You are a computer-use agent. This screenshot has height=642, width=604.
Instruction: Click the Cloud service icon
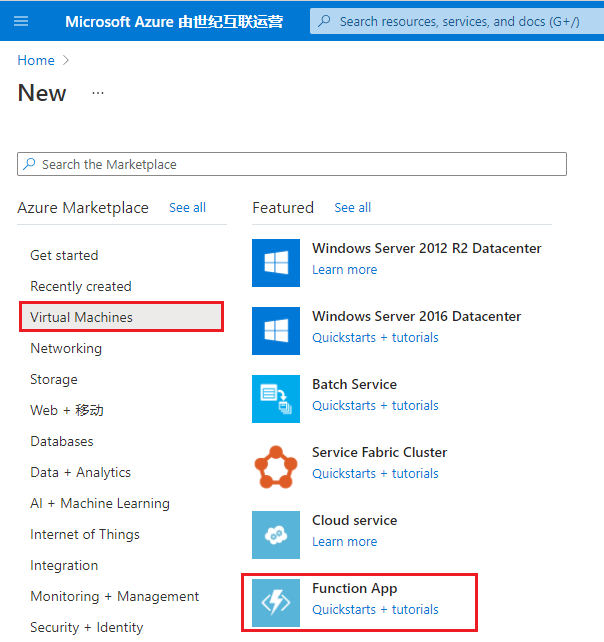pos(276,534)
